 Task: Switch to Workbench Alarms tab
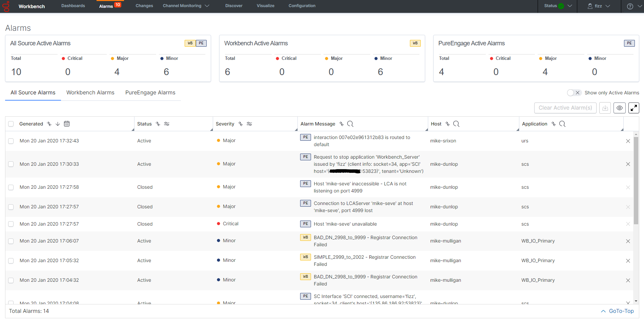point(90,93)
